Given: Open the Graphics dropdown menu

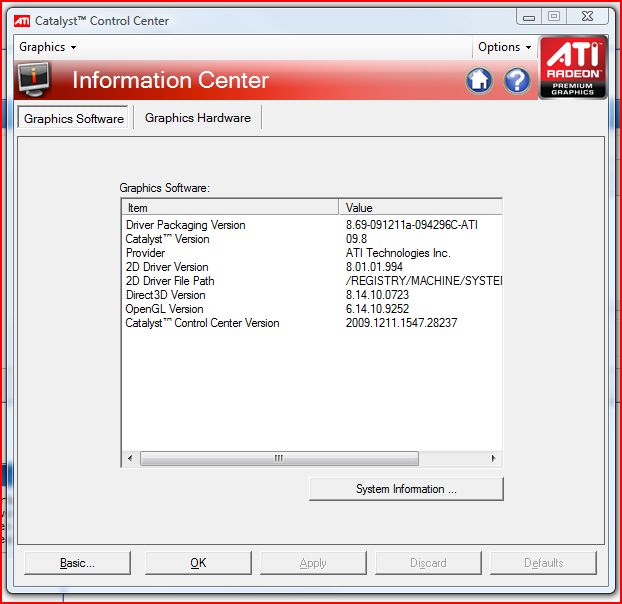Looking at the screenshot, I should point(48,47).
